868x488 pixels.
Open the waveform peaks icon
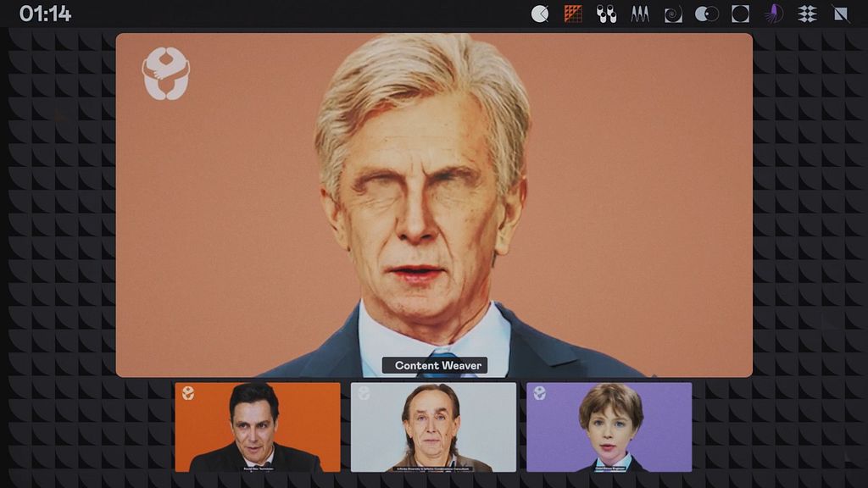(640, 14)
